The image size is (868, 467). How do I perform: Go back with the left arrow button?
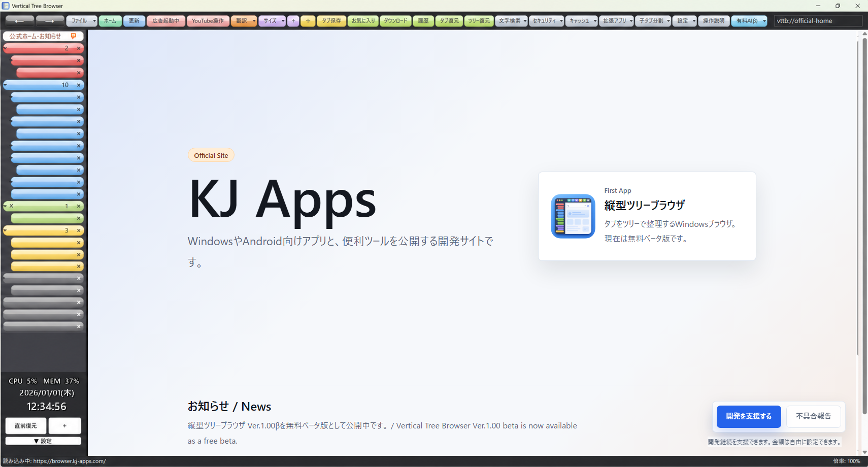click(x=20, y=21)
